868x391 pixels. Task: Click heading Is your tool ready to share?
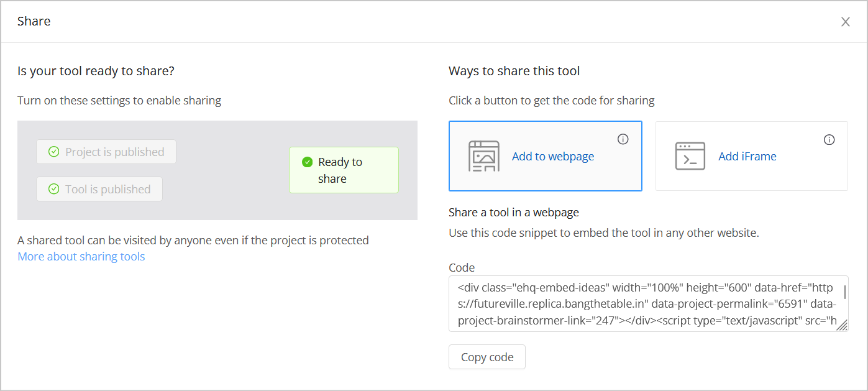tap(96, 71)
